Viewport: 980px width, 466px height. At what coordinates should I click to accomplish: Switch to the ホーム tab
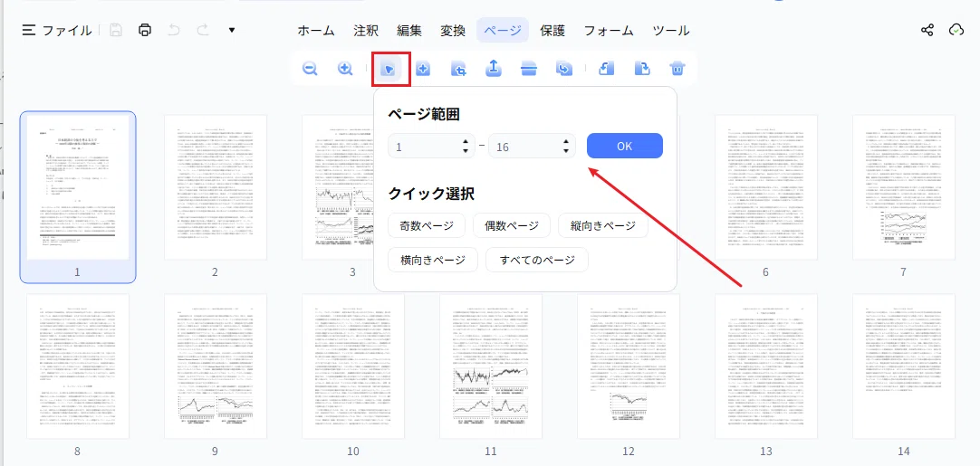(x=315, y=30)
